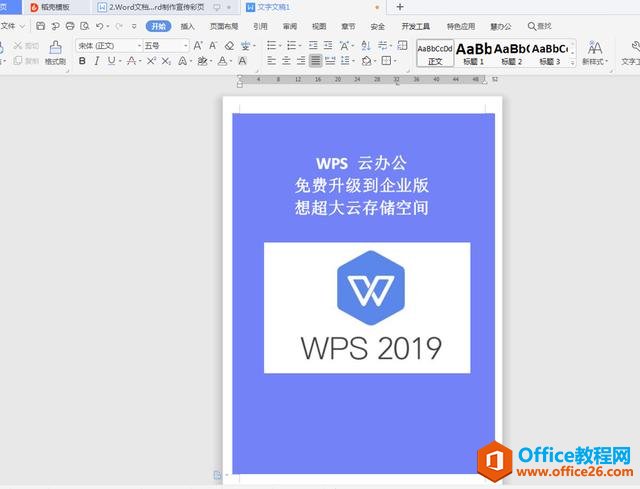Click the increase indent icon

(328, 45)
